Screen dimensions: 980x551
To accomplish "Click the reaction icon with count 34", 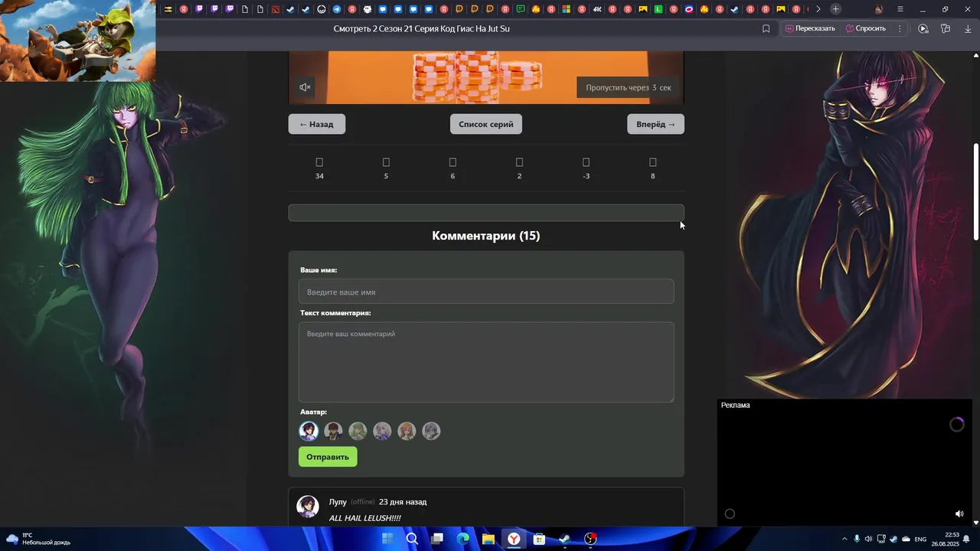I will pos(319,162).
